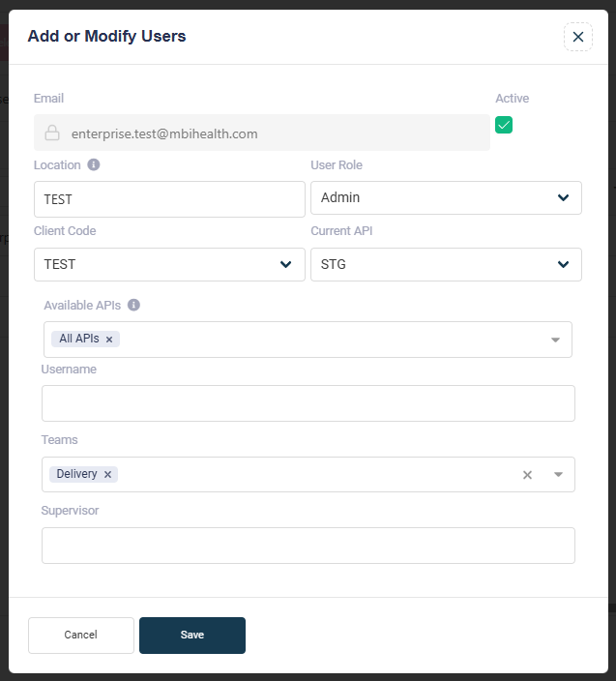Uncheck the Active checkbox
Image resolution: width=616 pixels, height=681 pixels.
[x=504, y=125]
